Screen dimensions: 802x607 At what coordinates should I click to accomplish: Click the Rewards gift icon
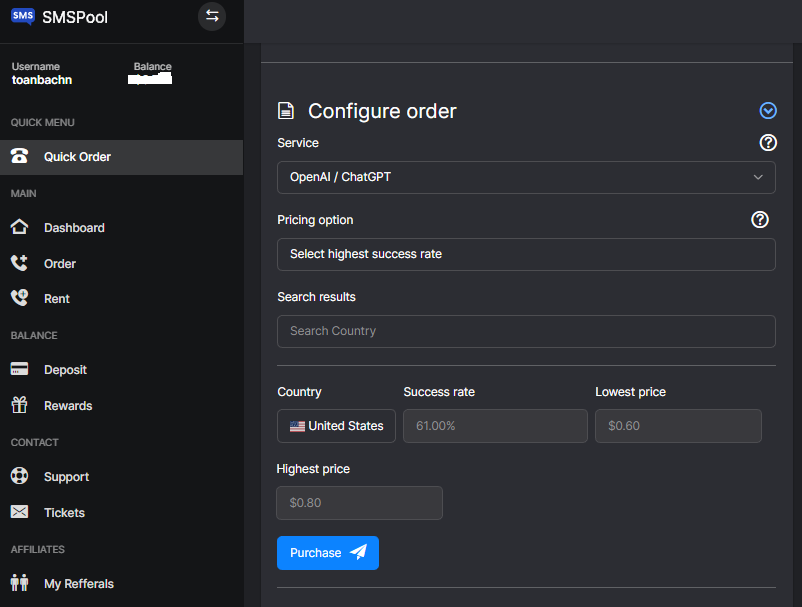tap(19, 406)
